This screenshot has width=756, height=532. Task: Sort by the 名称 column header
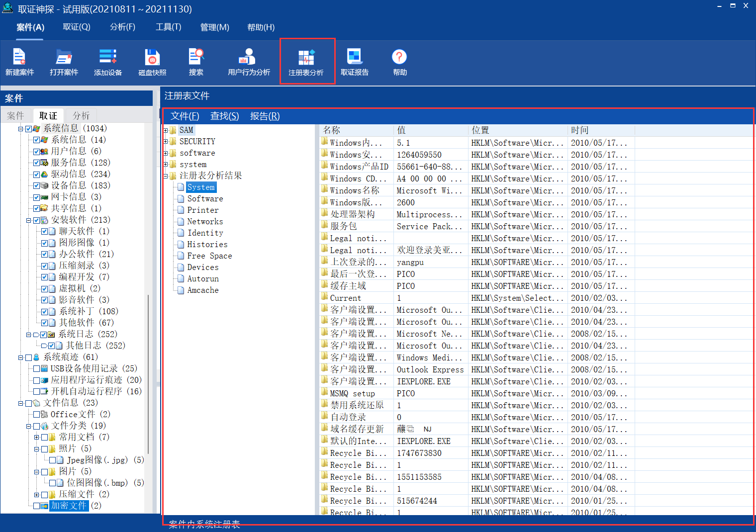pyautogui.click(x=357, y=130)
